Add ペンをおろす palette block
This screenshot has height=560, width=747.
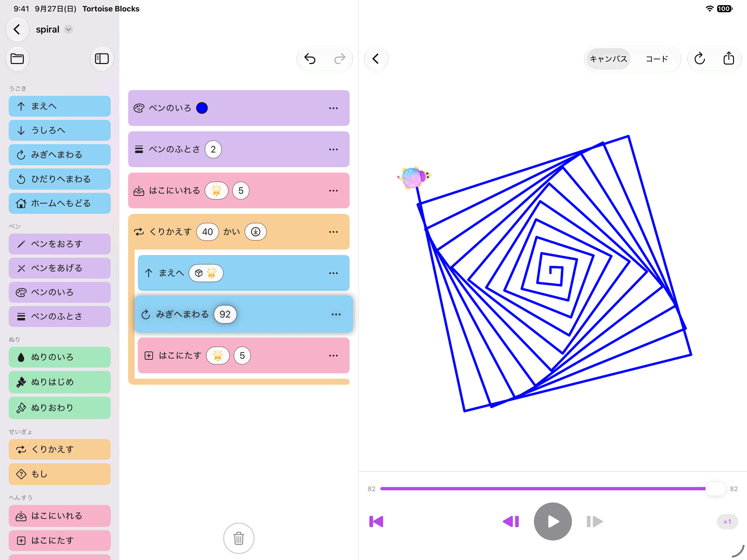(60, 244)
